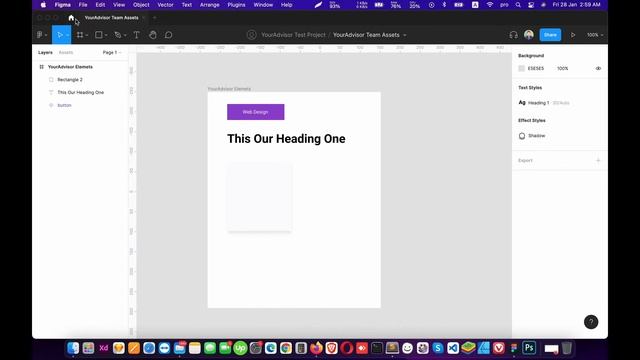Open the main menu dropdown arrow

[46, 36]
